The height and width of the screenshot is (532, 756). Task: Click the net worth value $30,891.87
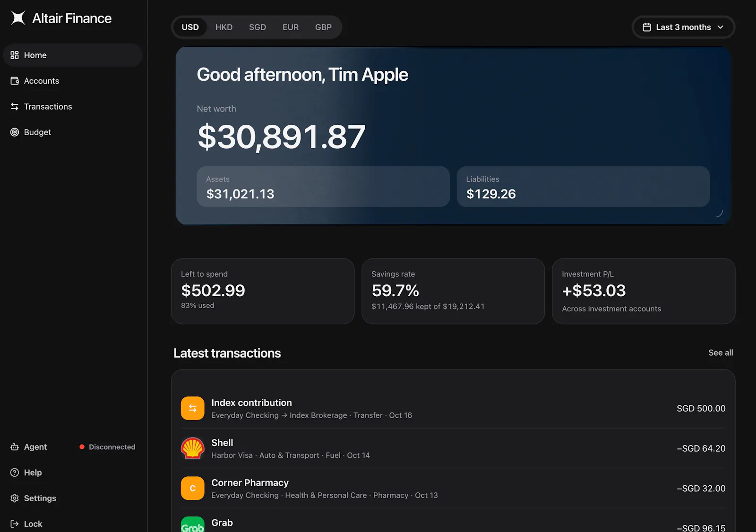tap(282, 137)
